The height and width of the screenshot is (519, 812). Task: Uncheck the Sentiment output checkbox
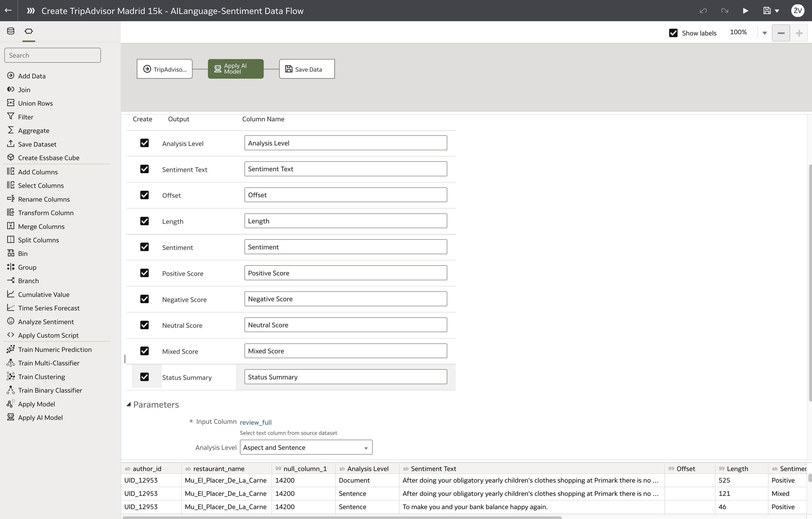tap(144, 247)
